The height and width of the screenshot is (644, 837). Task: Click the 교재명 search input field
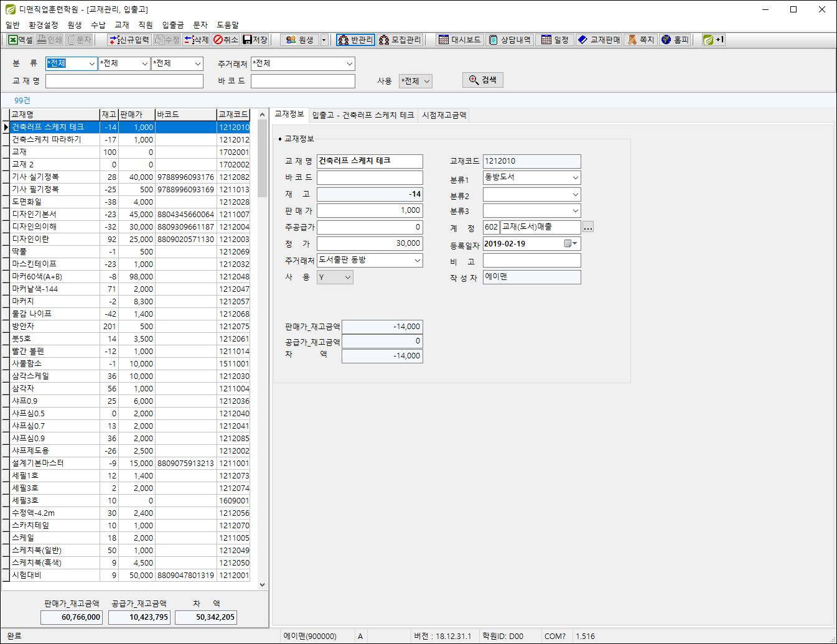124,81
